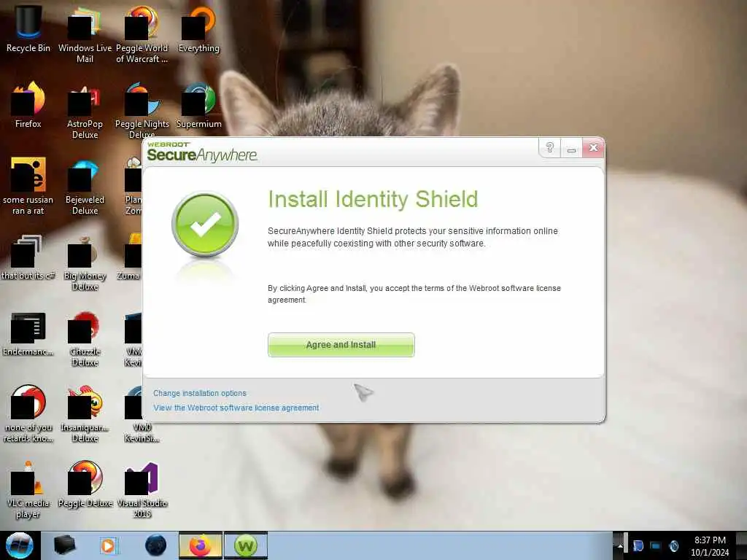
Task: Select the VMO KevinSi... desktop icon
Action: pyautogui.click(x=142, y=414)
